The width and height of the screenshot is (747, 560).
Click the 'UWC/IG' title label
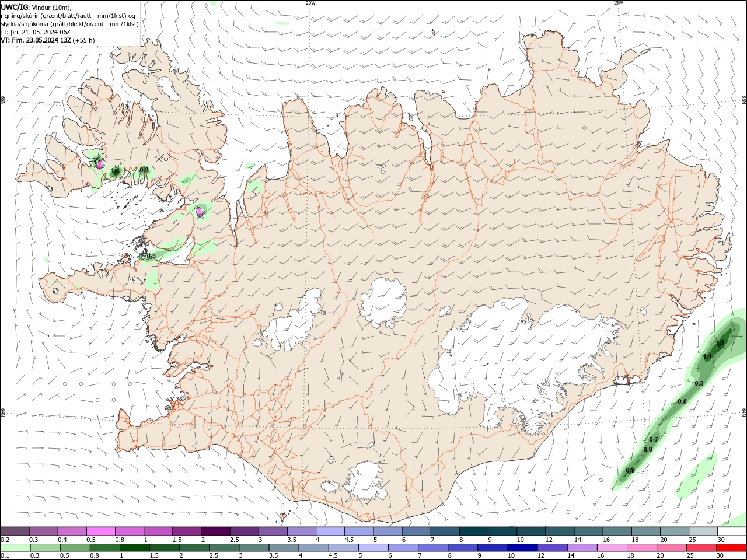15,7
